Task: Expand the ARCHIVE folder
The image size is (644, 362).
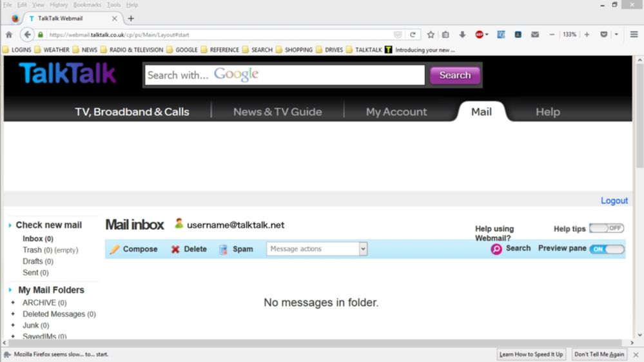Action: [13, 303]
